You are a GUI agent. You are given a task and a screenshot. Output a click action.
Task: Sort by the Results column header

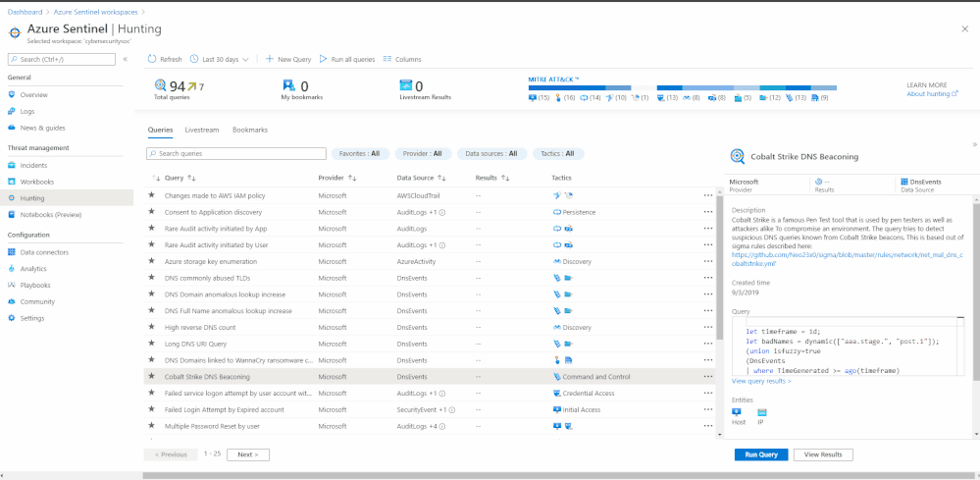point(493,178)
